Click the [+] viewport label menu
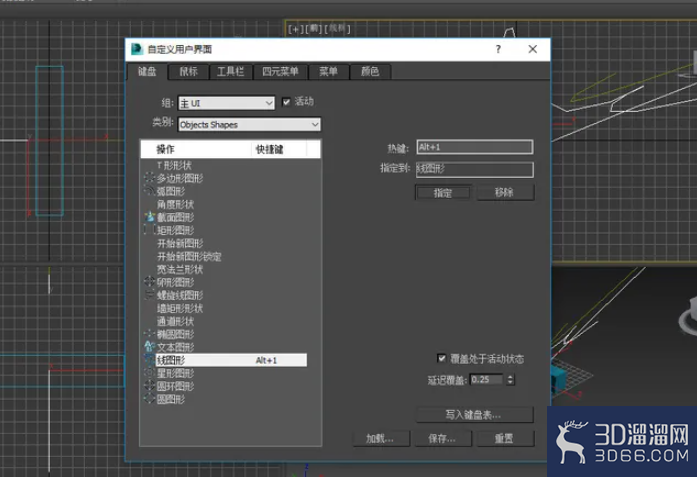 295,29
